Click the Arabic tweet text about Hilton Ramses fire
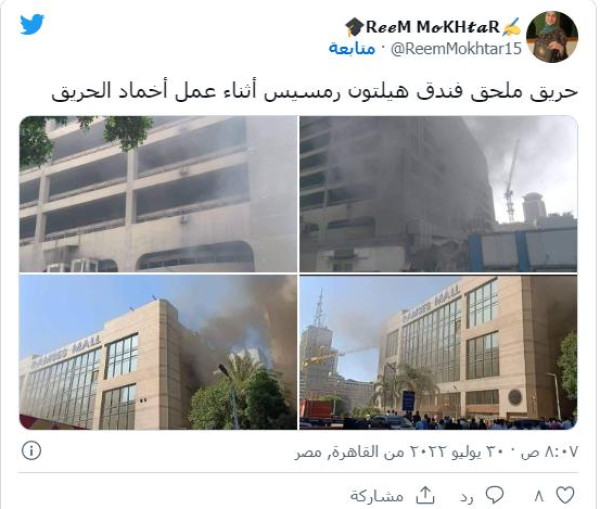Image resolution: width=600 pixels, height=509 pixels. pyautogui.click(x=315, y=91)
